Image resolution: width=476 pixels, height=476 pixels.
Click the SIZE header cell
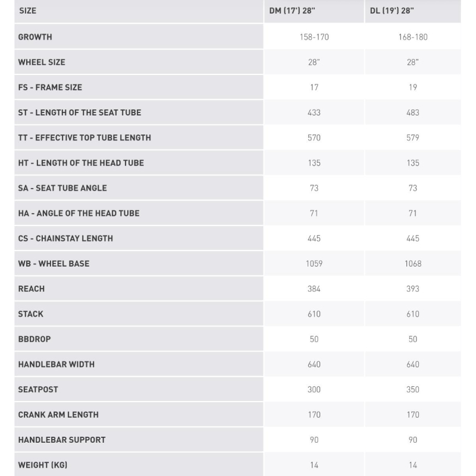click(139, 11)
